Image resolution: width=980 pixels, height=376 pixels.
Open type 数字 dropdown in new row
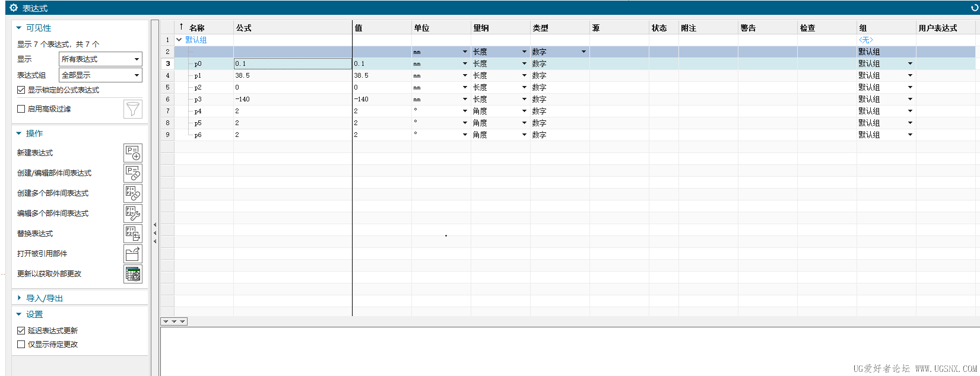583,52
